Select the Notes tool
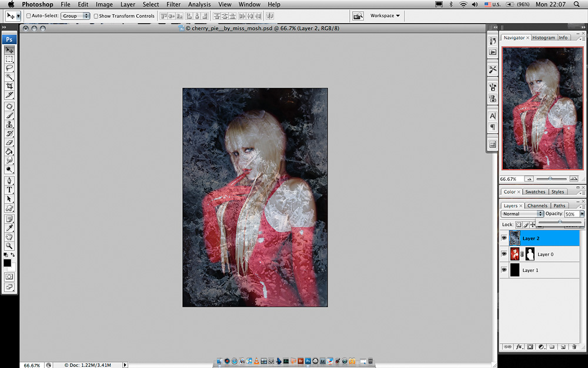The width and height of the screenshot is (588, 368). [9, 219]
